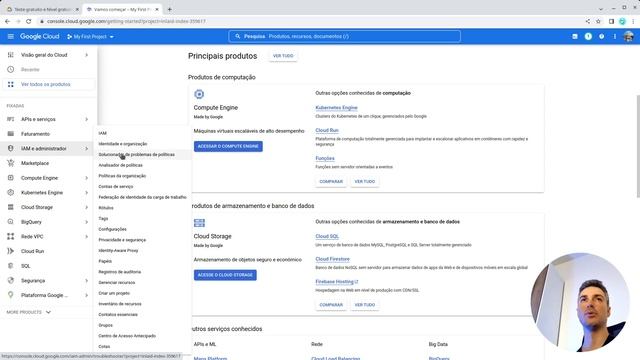Select Analisador de políticas submenu item
The width and height of the screenshot is (640, 360).
point(120,165)
